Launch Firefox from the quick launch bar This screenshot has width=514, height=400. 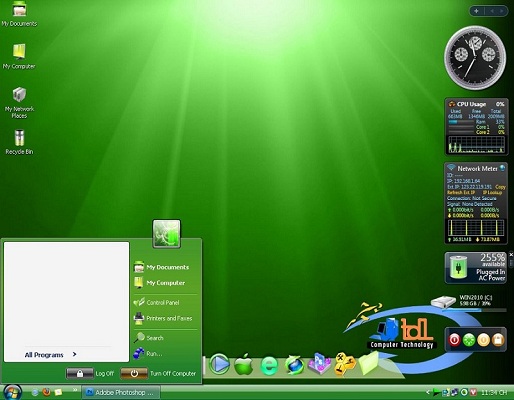[x=46, y=392]
